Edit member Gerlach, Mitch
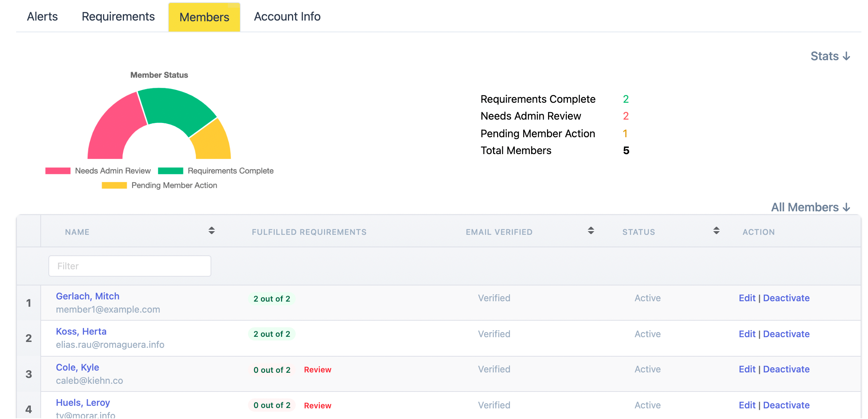The height and width of the screenshot is (419, 868). (x=747, y=298)
